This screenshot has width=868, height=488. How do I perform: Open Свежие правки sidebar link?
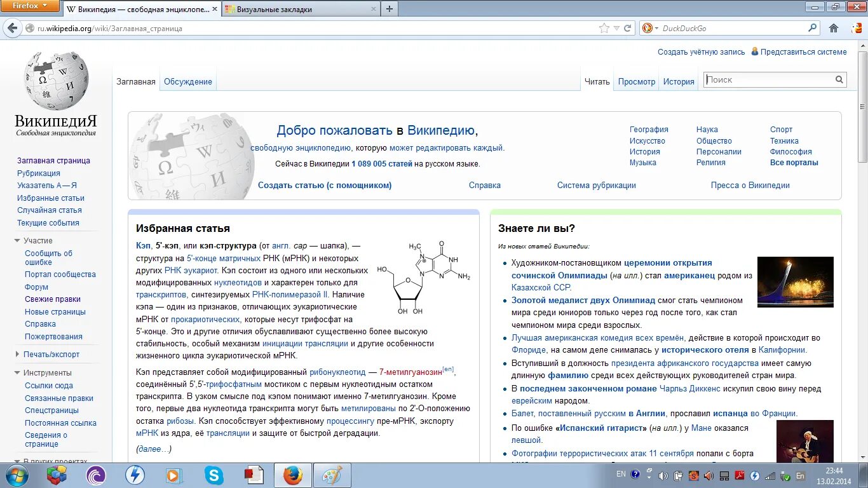[53, 299]
